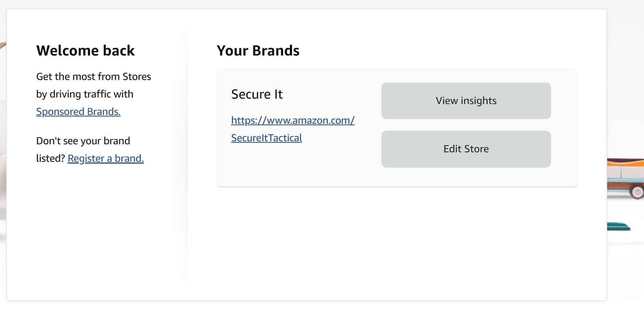Open the Sponsored Brands link

click(78, 111)
